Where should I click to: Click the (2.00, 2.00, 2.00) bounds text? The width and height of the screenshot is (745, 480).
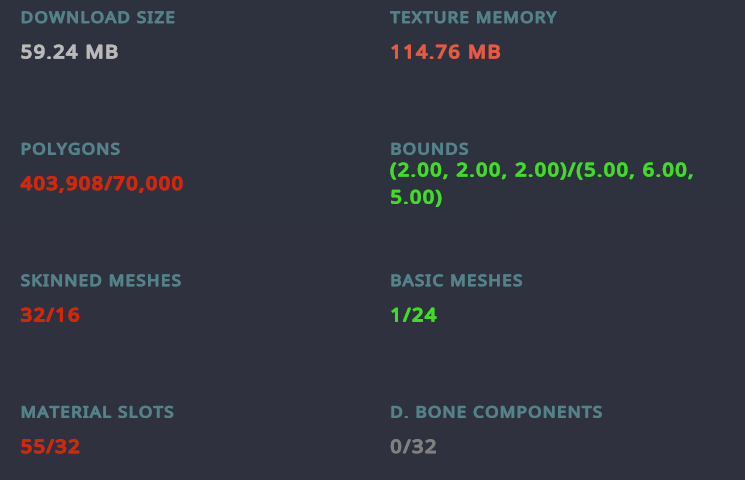[x=478, y=170]
